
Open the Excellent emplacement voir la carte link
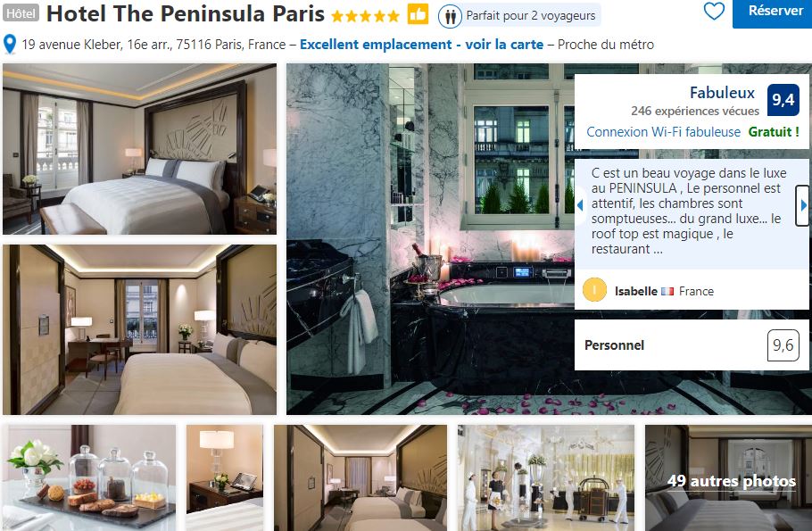421,45
